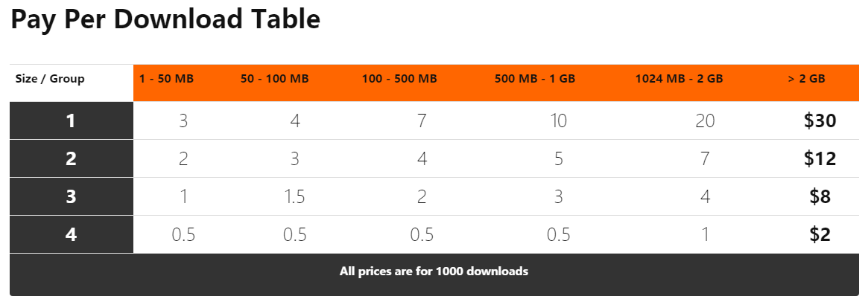
Task: Select the 100 - 500 MB column header
Action: pyautogui.click(x=399, y=79)
